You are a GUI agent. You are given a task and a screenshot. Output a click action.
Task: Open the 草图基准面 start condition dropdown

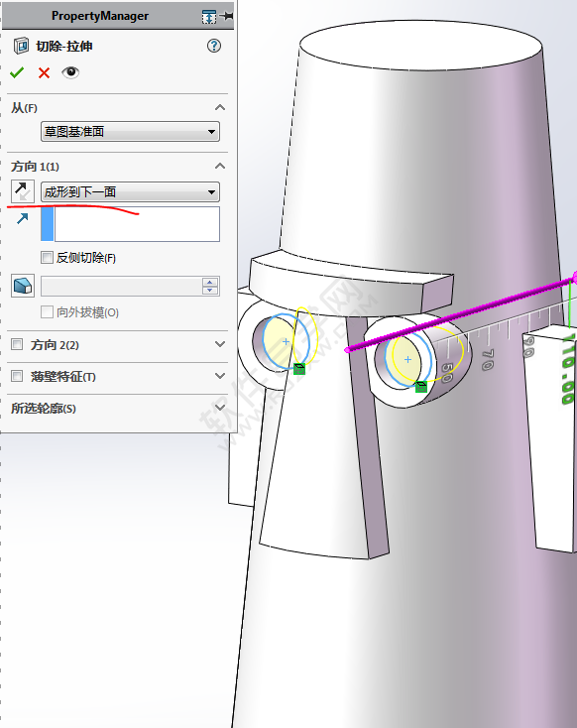pyautogui.click(x=130, y=131)
